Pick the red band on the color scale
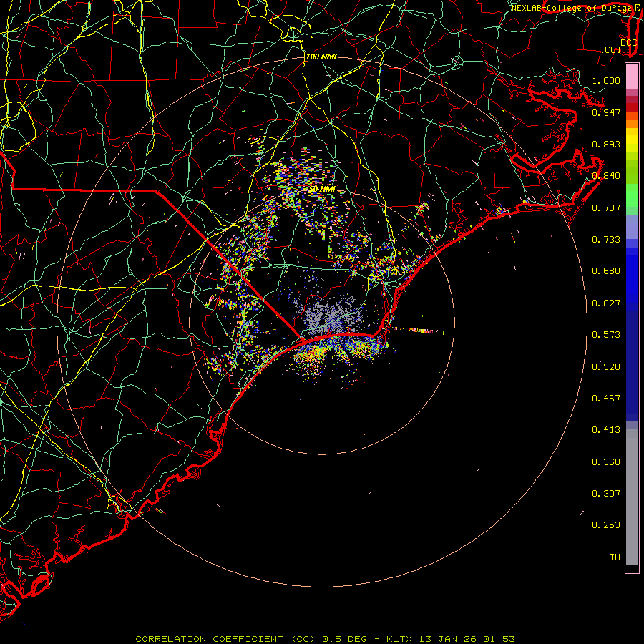 pos(632,107)
